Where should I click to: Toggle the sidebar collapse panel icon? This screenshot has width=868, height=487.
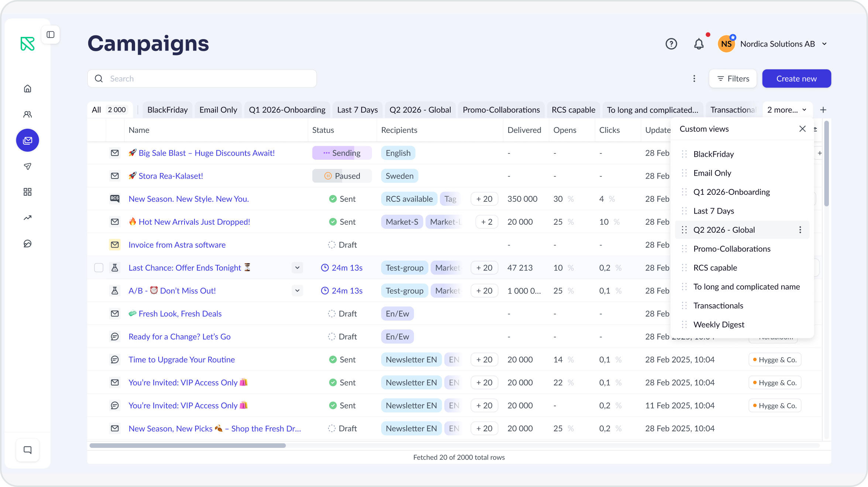[x=51, y=35]
